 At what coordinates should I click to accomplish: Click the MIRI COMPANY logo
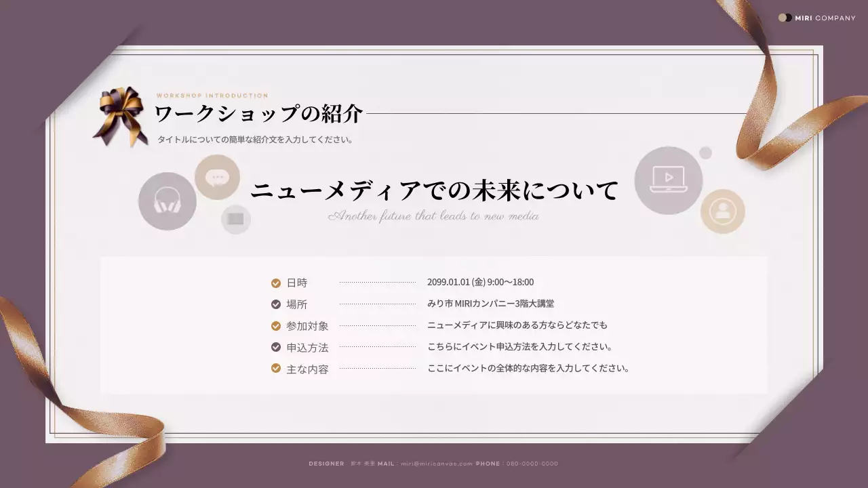(x=816, y=18)
